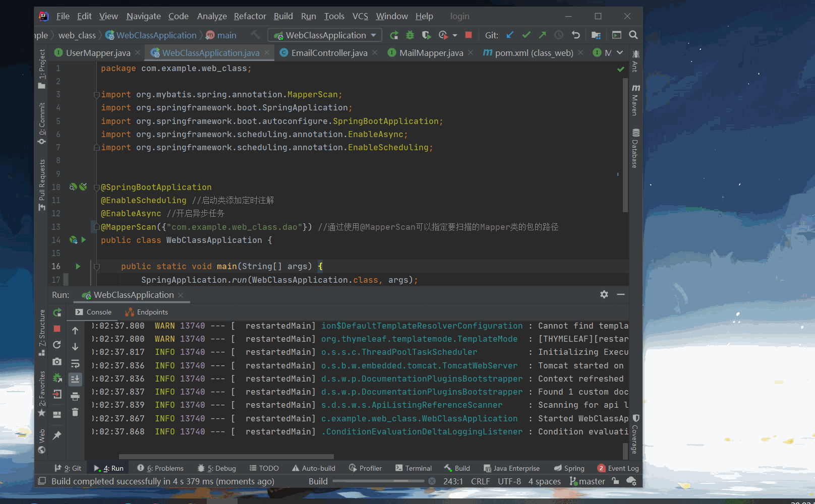Open the Endpoints tab in the Run panel
Viewport: 815px width, 504px height.
point(147,312)
